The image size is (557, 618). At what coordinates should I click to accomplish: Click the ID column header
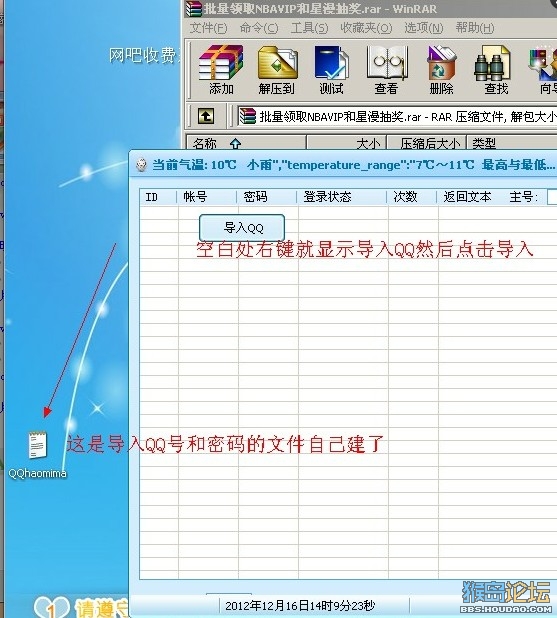[x=158, y=197]
